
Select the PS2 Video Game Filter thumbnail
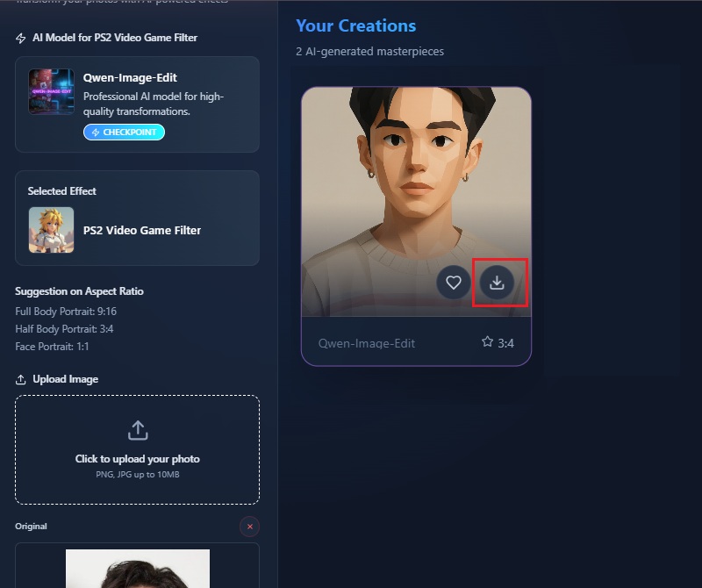[51, 230]
